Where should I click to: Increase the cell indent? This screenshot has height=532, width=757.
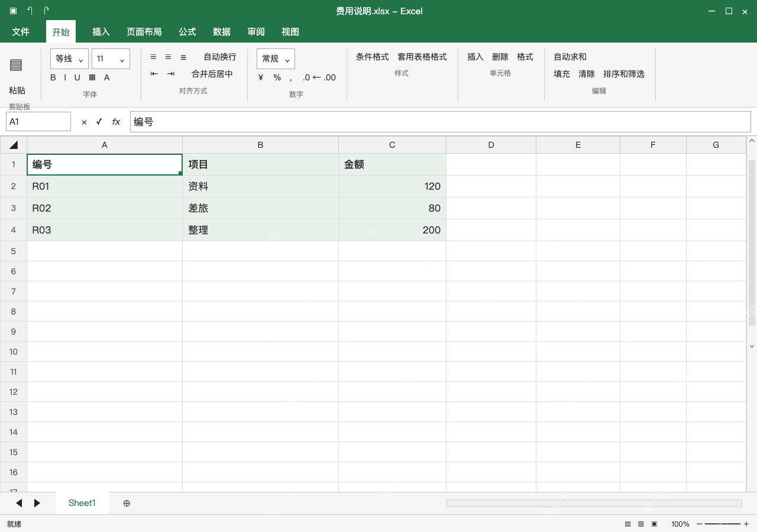tap(171, 74)
